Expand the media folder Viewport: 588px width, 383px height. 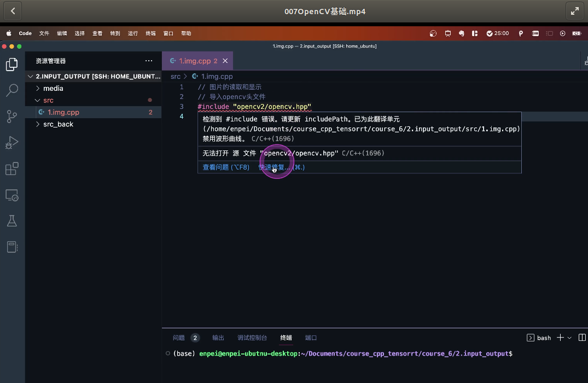(x=53, y=88)
